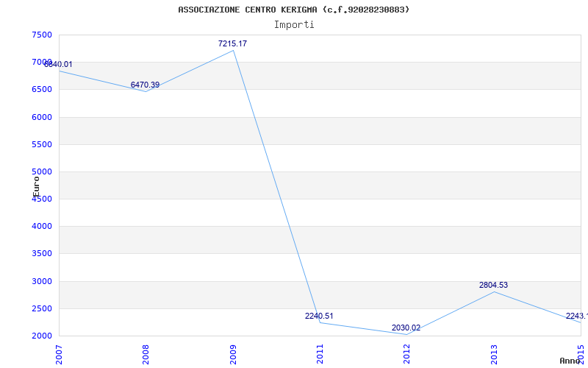
Task: Click the year 2009 axis label
Action: point(233,354)
